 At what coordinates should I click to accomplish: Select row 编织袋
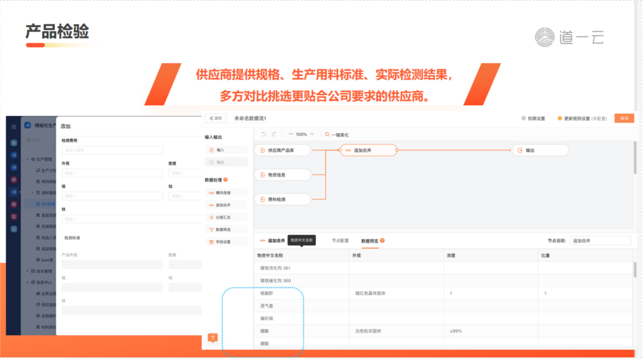coord(443,318)
